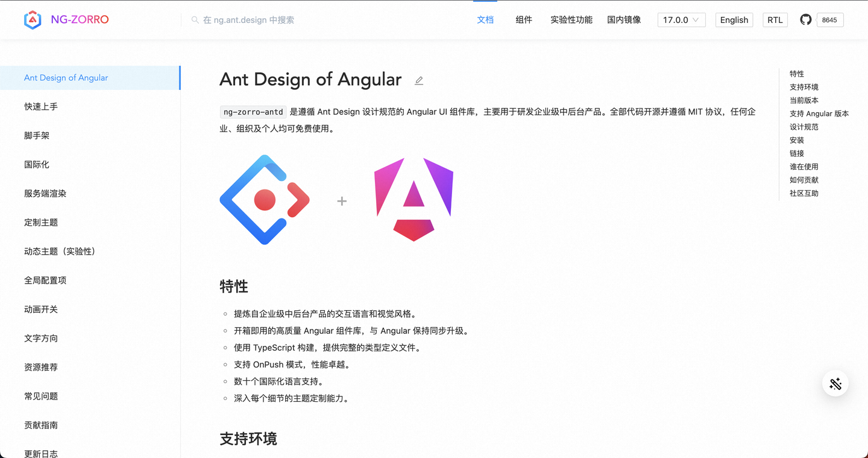Switch documentation language to English
The image size is (868, 458).
tap(734, 19)
